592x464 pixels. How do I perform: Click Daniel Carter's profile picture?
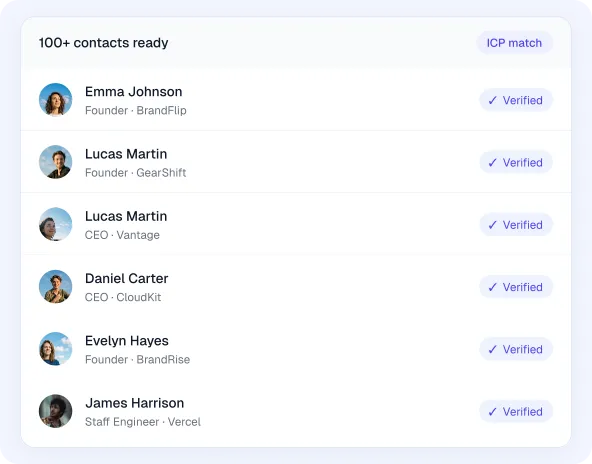[x=56, y=287]
